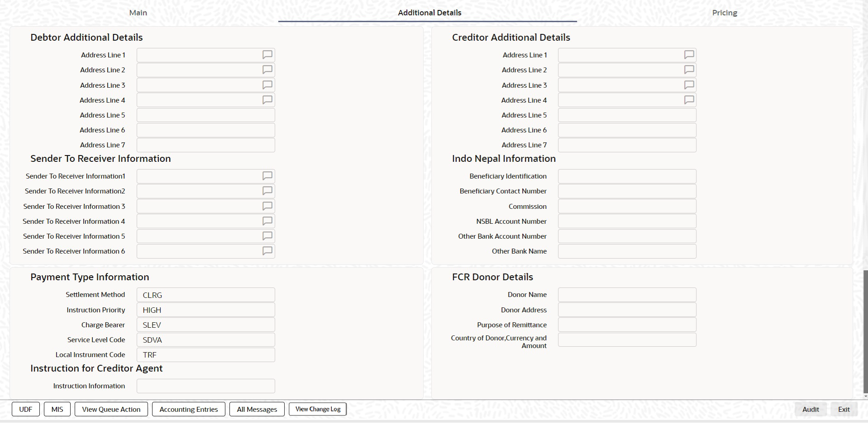The image size is (868, 424).
Task: Focus Creditor Address Line 6 field
Action: [x=627, y=130]
